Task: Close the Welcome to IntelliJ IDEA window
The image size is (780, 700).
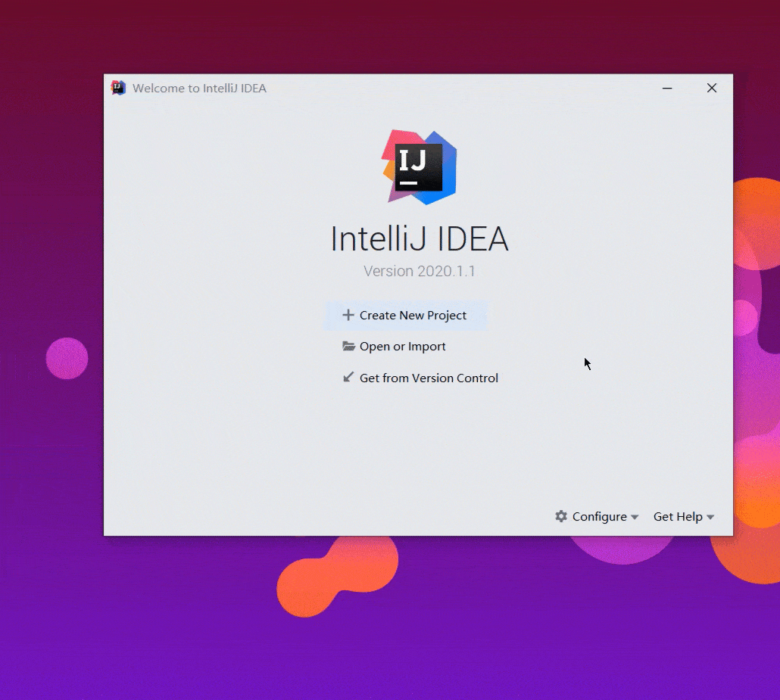Action: click(712, 88)
